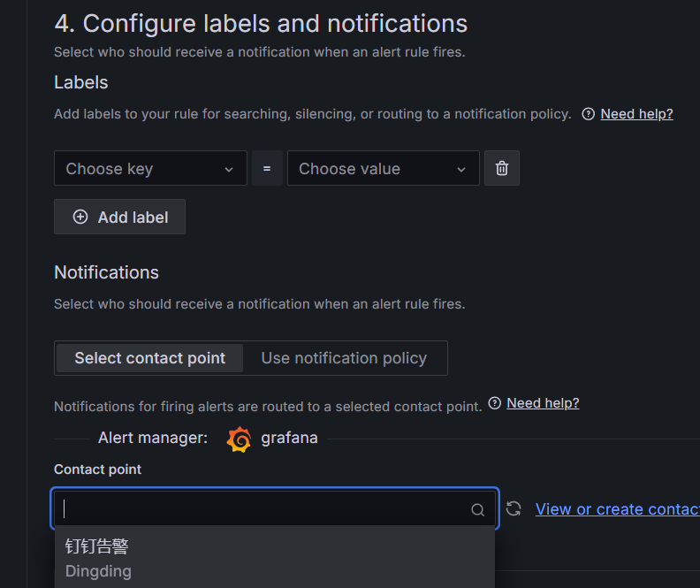Click the Add label button
The image size is (700, 588).
click(119, 217)
